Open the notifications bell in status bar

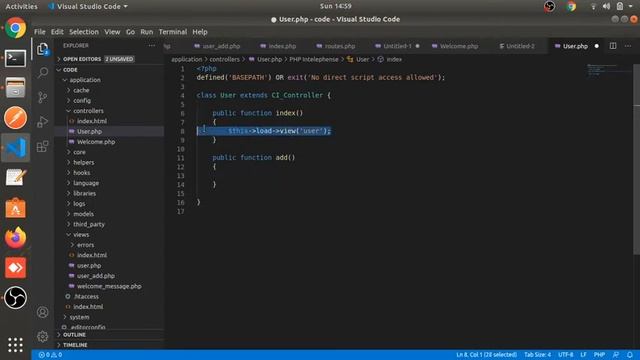(x=630, y=355)
